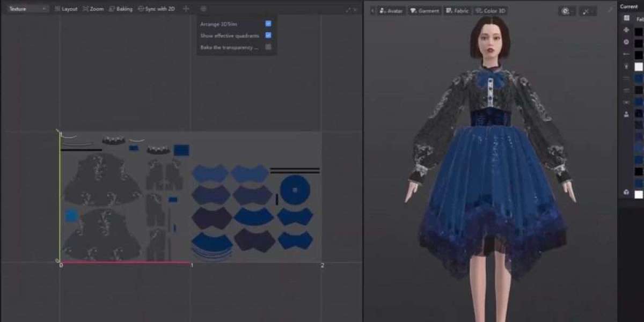This screenshot has height=322, width=644.
Task: Click Sync with 2D button
Action: pyautogui.click(x=156, y=9)
